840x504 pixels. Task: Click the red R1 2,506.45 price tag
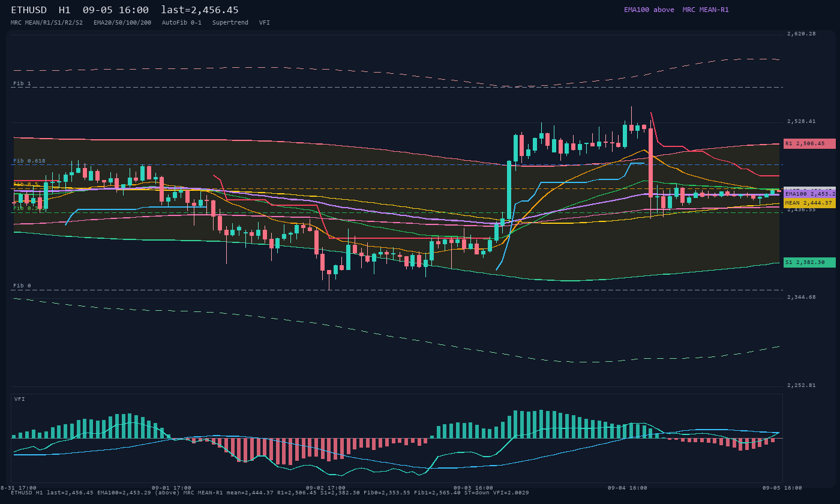pyautogui.click(x=809, y=143)
